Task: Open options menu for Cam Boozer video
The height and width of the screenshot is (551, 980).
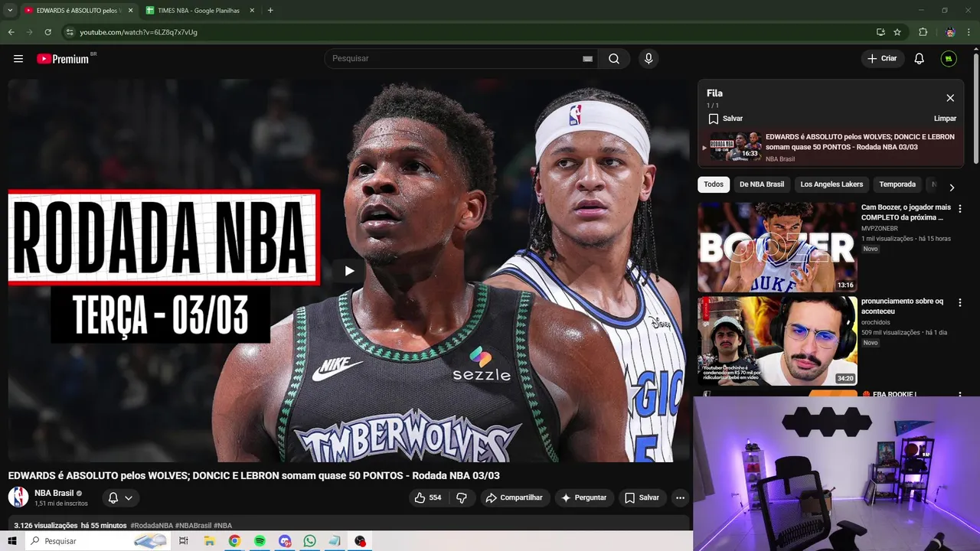Action: (x=960, y=209)
